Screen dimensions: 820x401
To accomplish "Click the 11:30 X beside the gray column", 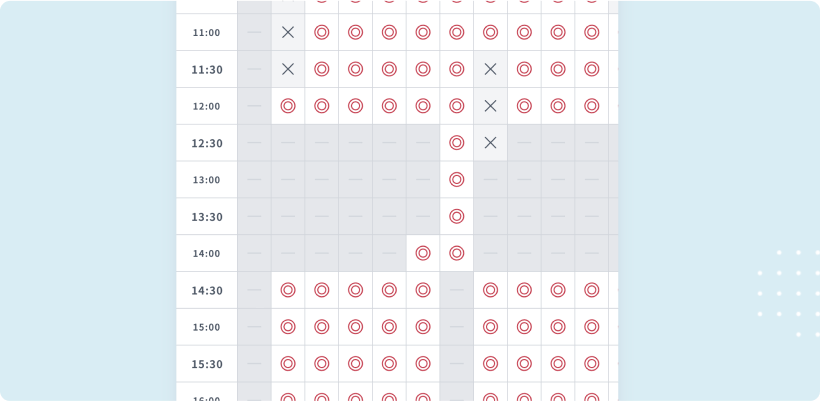I will [288, 69].
